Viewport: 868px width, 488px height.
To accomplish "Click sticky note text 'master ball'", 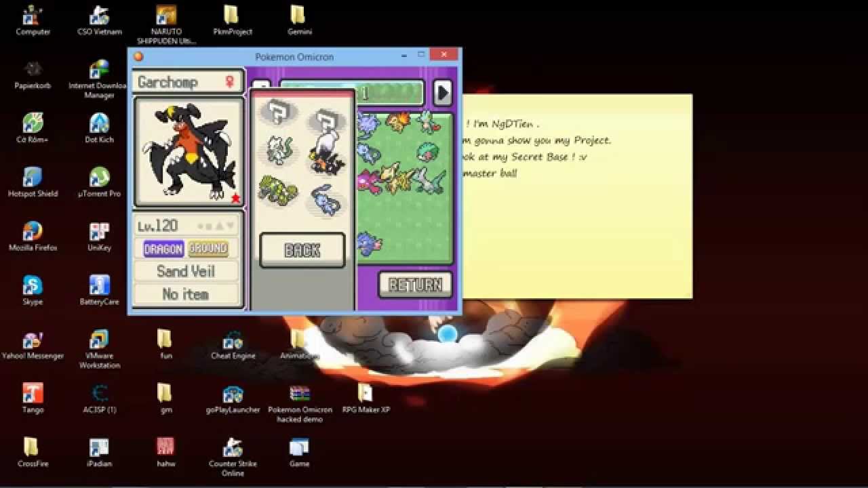I will point(490,173).
